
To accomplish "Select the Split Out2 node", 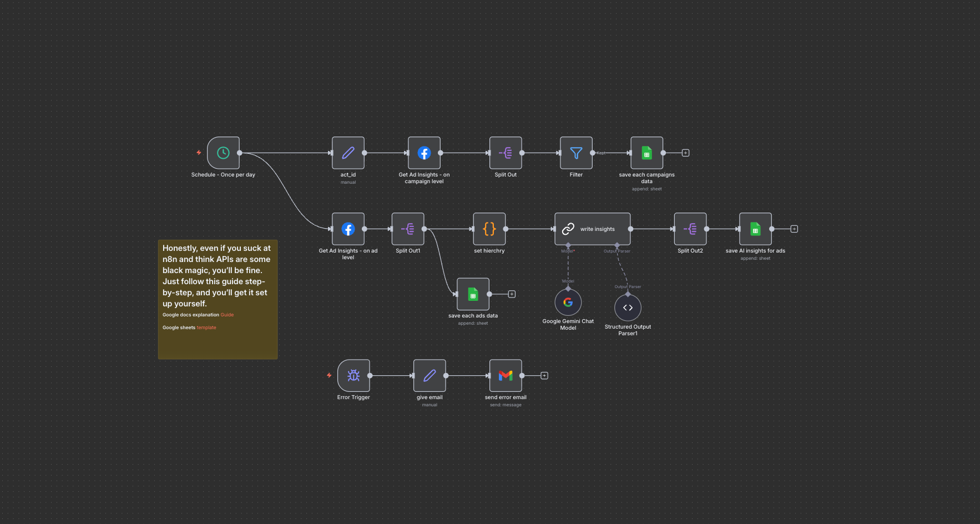I will 690,229.
